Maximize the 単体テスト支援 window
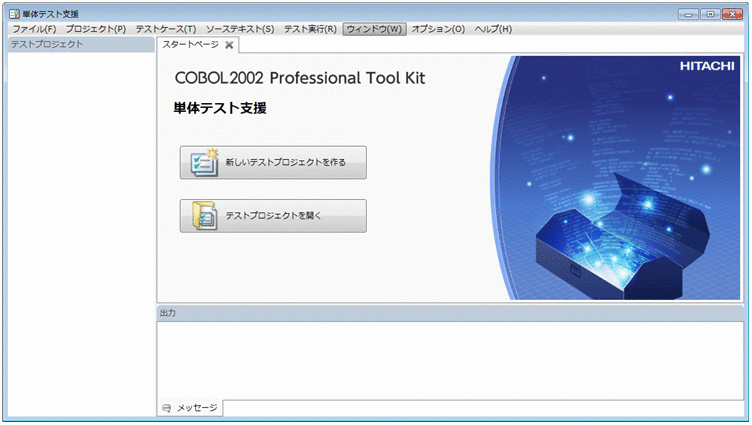Viewport: 752px width, 425px height. pyautogui.click(x=710, y=14)
